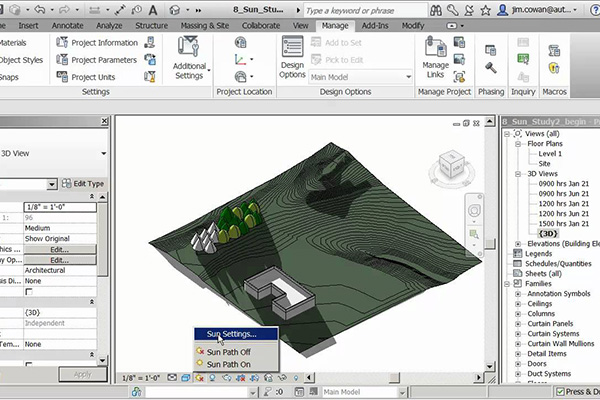The width and height of the screenshot is (600, 400).
Task: Click the Starting View icon
Action: coord(459,77)
